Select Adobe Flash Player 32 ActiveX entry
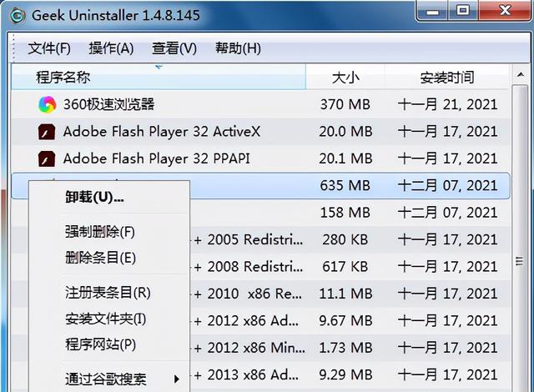 click(161, 132)
